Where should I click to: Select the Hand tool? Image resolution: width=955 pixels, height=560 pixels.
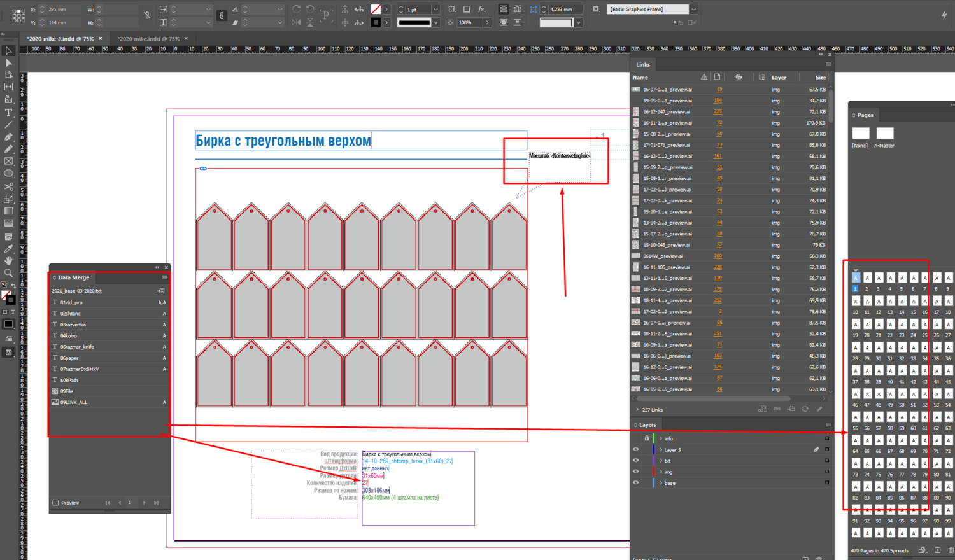click(x=8, y=260)
